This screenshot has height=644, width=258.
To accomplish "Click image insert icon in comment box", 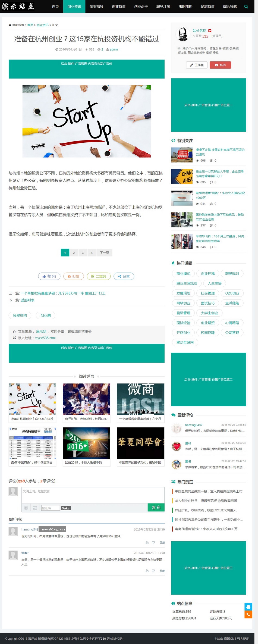I will click(x=35, y=508).
